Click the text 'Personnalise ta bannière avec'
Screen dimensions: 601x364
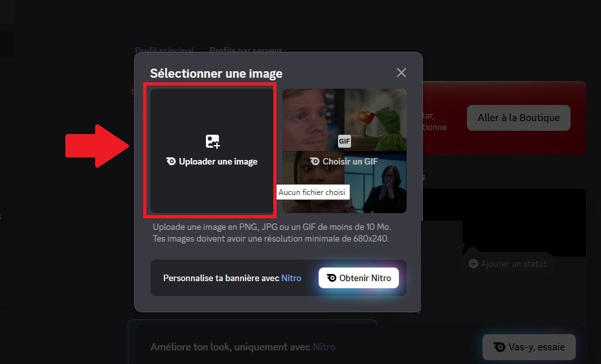click(x=221, y=278)
